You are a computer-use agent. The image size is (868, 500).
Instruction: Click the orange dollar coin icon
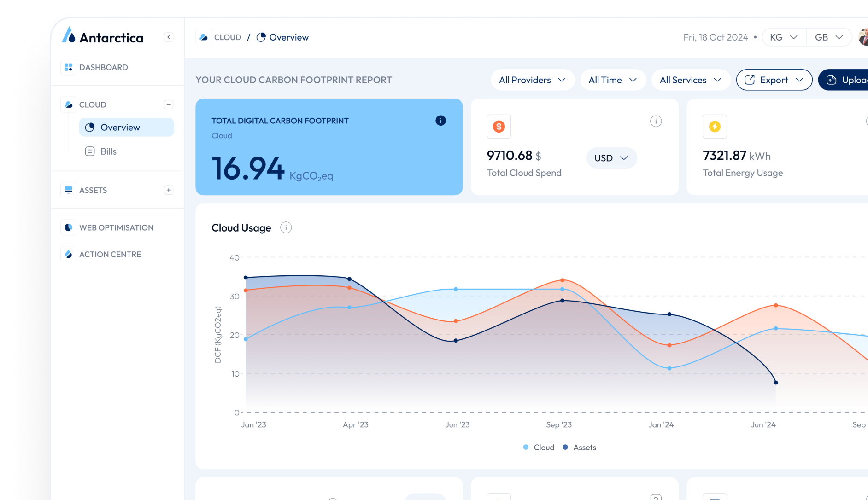(499, 127)
